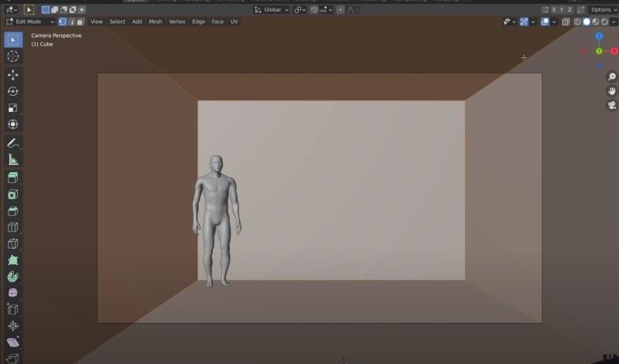Enable face select mode
The height and width of the screenshot is (364, 619).
click(80, 22)
